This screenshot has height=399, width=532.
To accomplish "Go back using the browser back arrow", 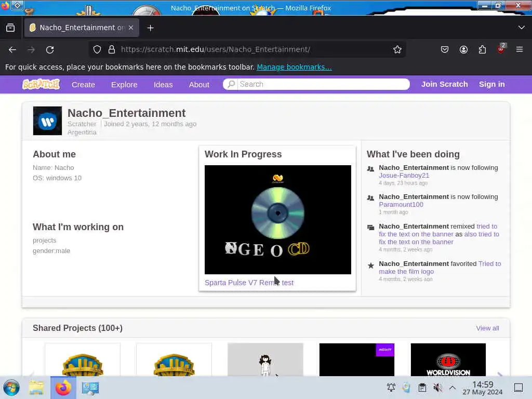I will tap(12, 49).
